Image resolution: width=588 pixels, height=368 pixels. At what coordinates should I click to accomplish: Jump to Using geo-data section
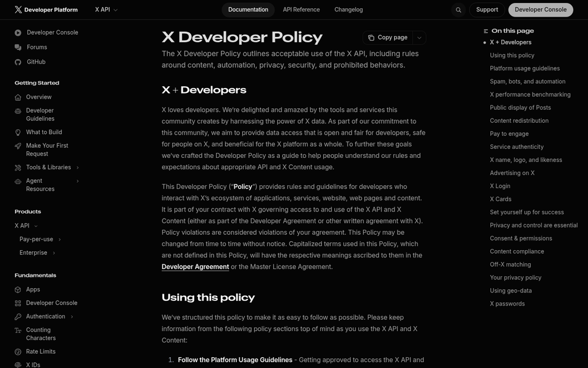tap(511, 291)
